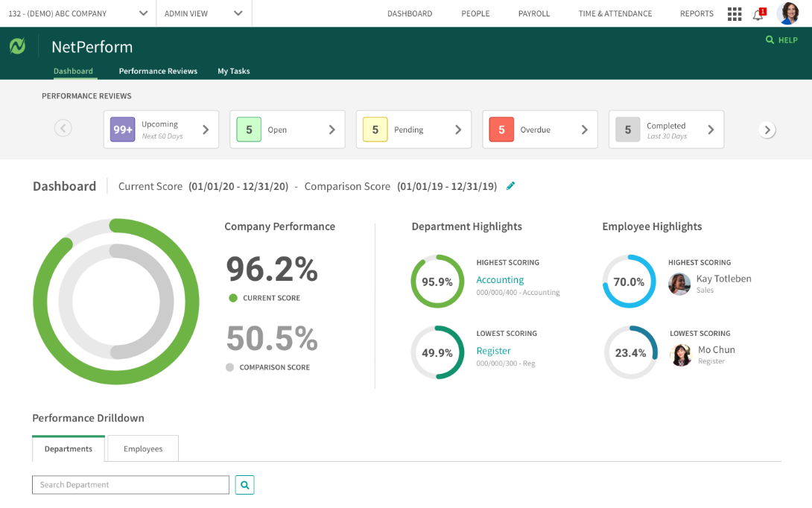Click the Register department link
Image resolution: width=812 pixels, height=508 pixels.
(493, 351)
